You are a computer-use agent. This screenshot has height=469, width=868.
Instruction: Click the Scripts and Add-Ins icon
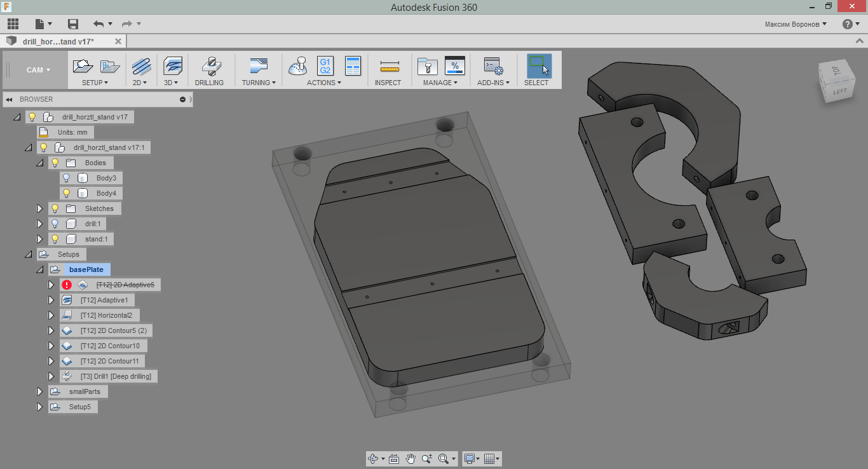[x=493, y=66]
